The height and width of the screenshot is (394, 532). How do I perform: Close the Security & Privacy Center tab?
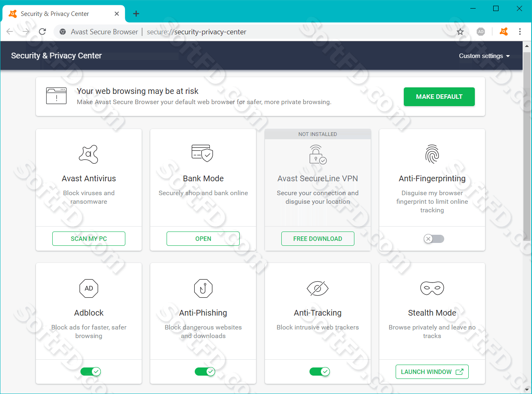click(x=117, y=14)
